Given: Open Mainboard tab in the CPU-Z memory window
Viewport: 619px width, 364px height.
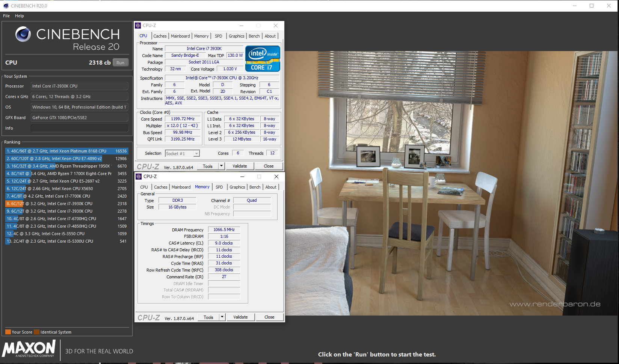Looking at the screenshot, I should tap(181, 187).
